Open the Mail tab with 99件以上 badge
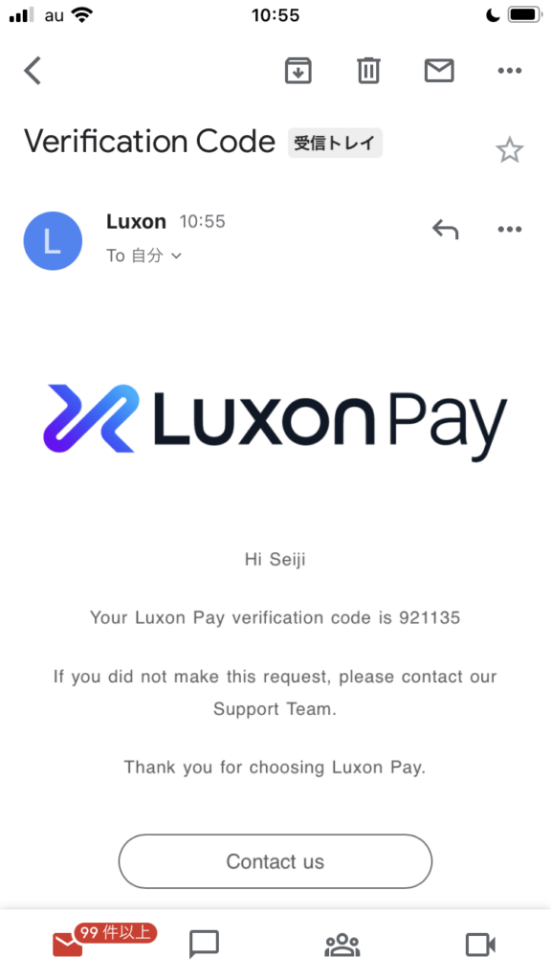551x980 pixels. [x=68, y=944]
